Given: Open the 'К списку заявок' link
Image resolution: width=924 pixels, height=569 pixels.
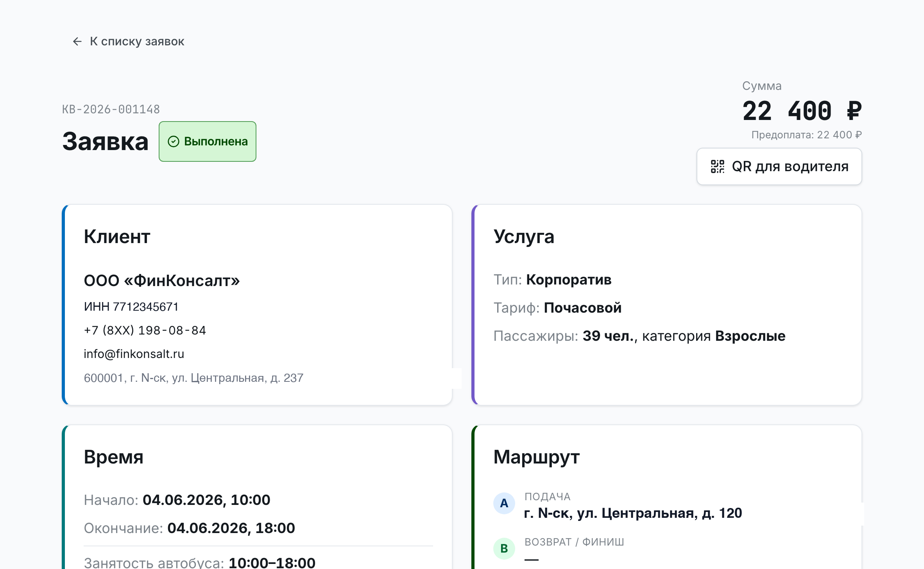Looking at the screenshot, I should pyautogui.click(x=128, y=41).
